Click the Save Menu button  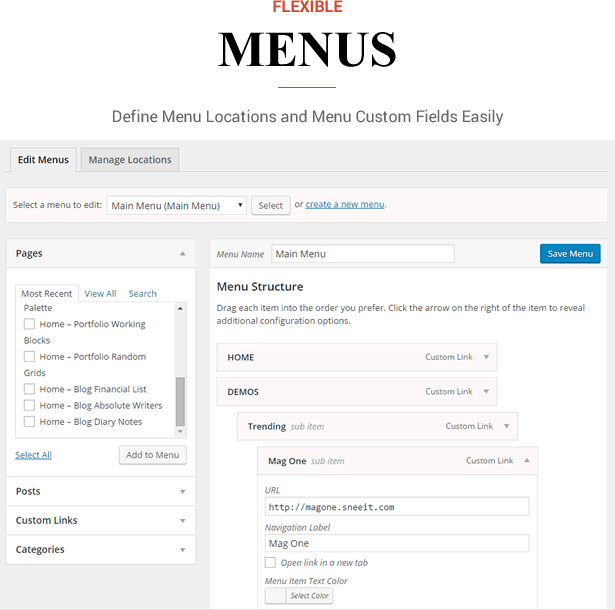[570, 254]
